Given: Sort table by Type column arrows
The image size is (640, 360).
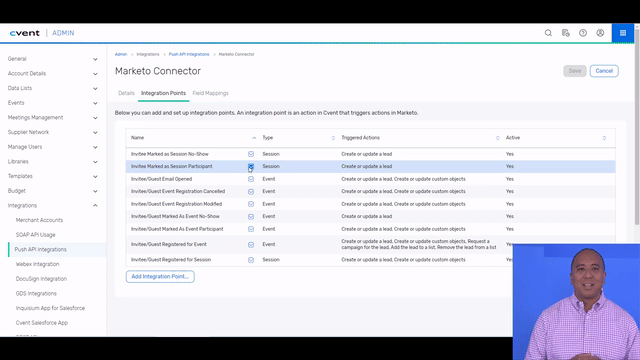Looking at the screenshot, I should (333, 138).
